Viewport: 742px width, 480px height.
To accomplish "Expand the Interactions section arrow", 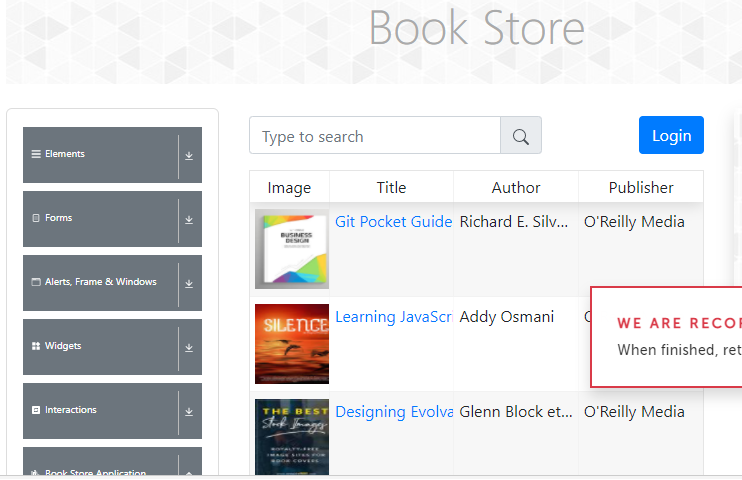I will [189, 411].
